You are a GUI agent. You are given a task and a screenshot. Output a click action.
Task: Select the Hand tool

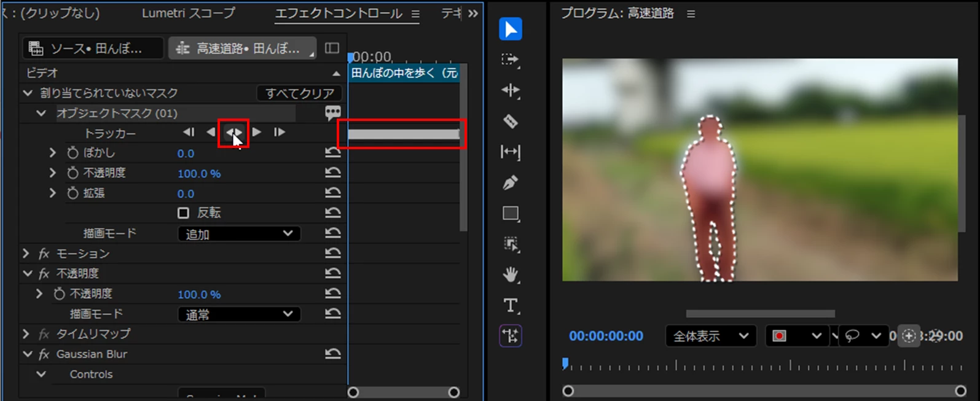point(511,274)
